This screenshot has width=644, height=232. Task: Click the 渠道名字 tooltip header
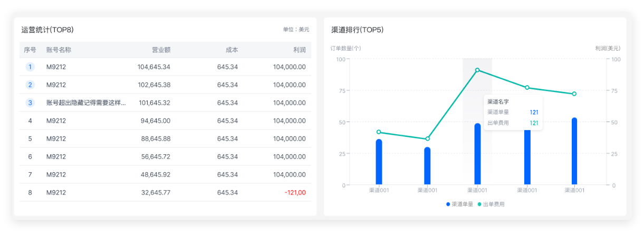click(498, 101)
